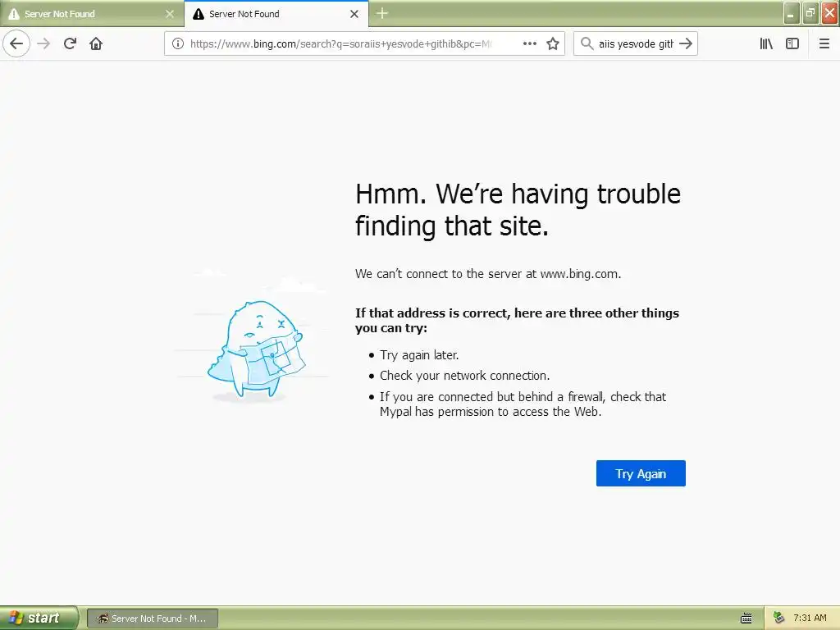Click the search magnifier icon
The width and height of the screenshot is (840, 630).
(x=587, y=43)
